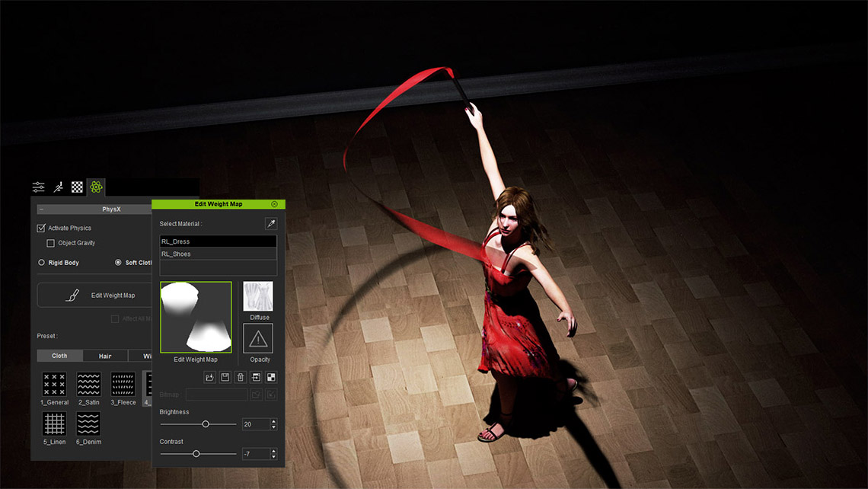Click the load texture icon

coord(209,378)
